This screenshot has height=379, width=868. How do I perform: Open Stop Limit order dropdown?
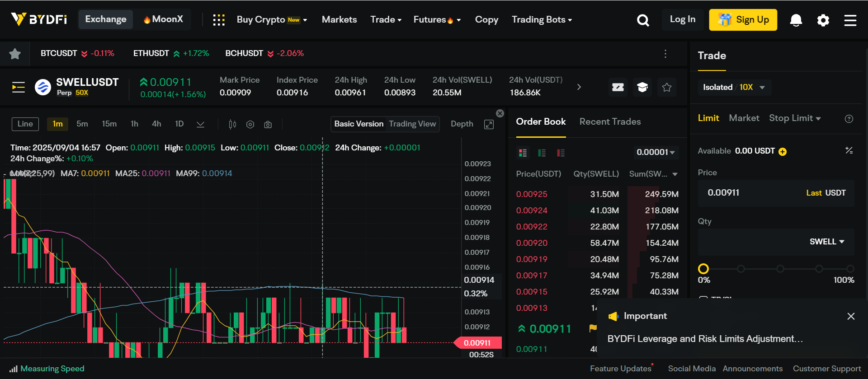coord(795,118)
